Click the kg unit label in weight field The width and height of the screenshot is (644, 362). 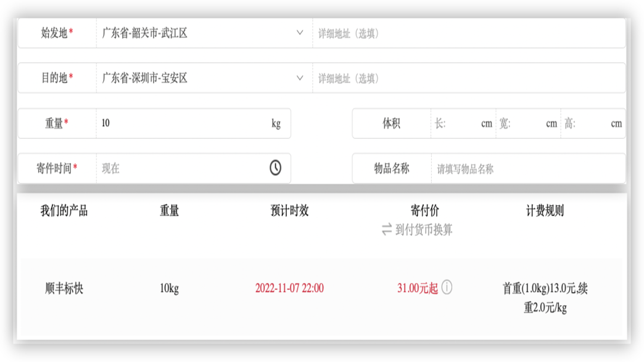coord(276,124)
